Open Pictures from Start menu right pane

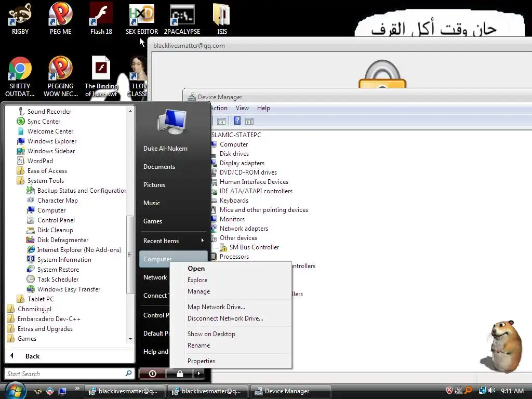(154, 184)
